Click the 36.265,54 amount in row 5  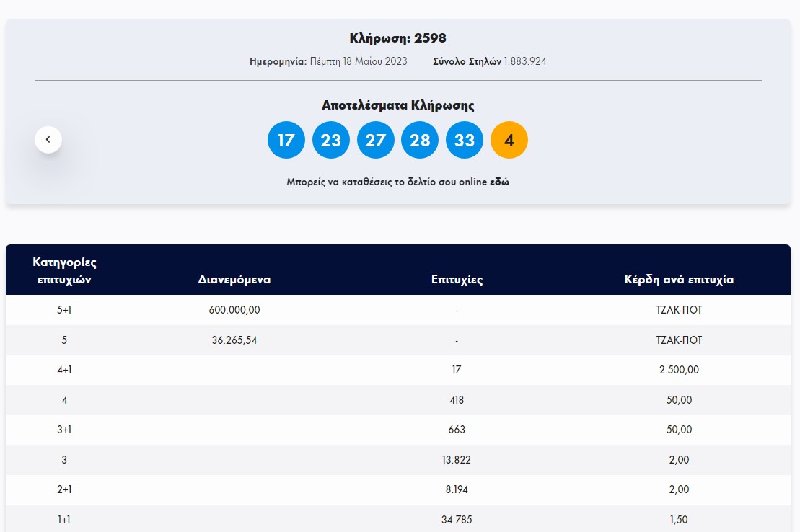click(x=234, y=340)
